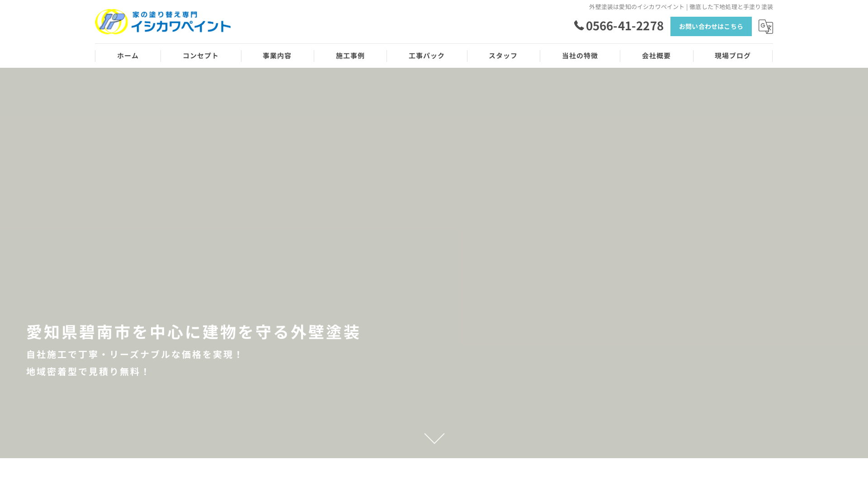
Task: Click the イシカワペイント logo text
Action: click(x=181, y=26)
